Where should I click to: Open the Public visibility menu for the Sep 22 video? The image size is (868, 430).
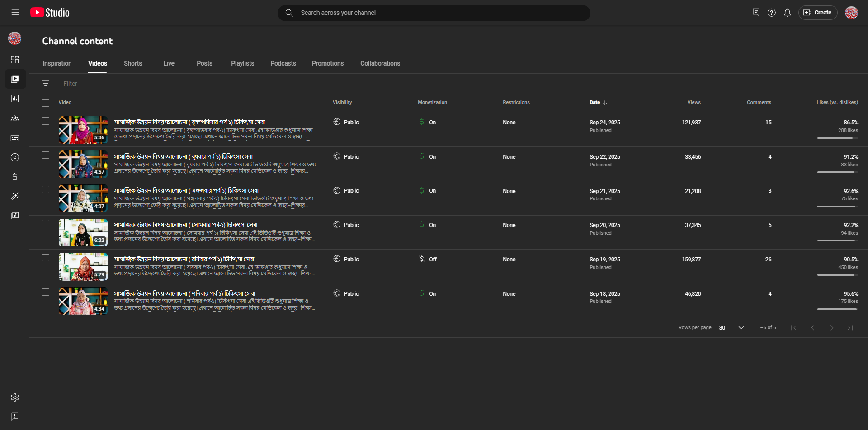346,157
